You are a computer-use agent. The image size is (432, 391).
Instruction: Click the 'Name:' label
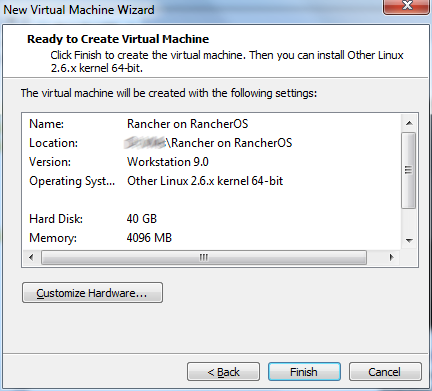pyautogui.click(x=46, y=124)
